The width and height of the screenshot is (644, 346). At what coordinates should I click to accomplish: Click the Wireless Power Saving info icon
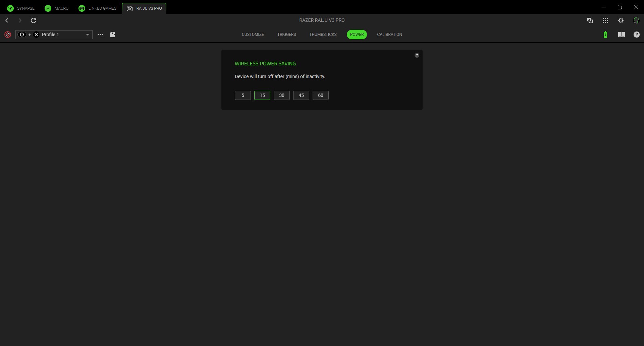(x=417, y=55)
